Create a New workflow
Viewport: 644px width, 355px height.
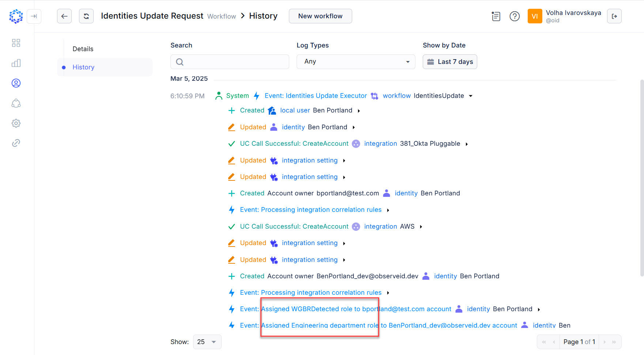point(320,16)
